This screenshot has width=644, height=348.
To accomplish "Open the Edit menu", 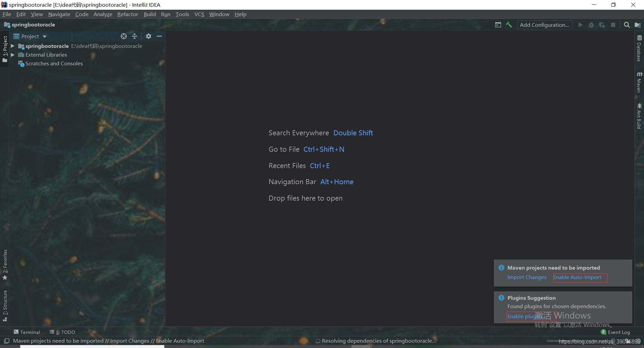I will click(x=21, y=14).
